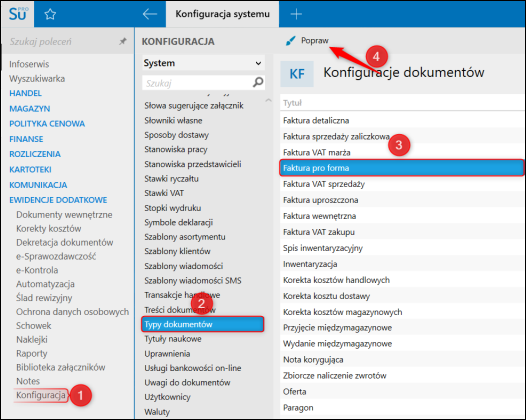Click the magnifier icon in configuration search
The image size is (526, 420).
tap(258, 82)
